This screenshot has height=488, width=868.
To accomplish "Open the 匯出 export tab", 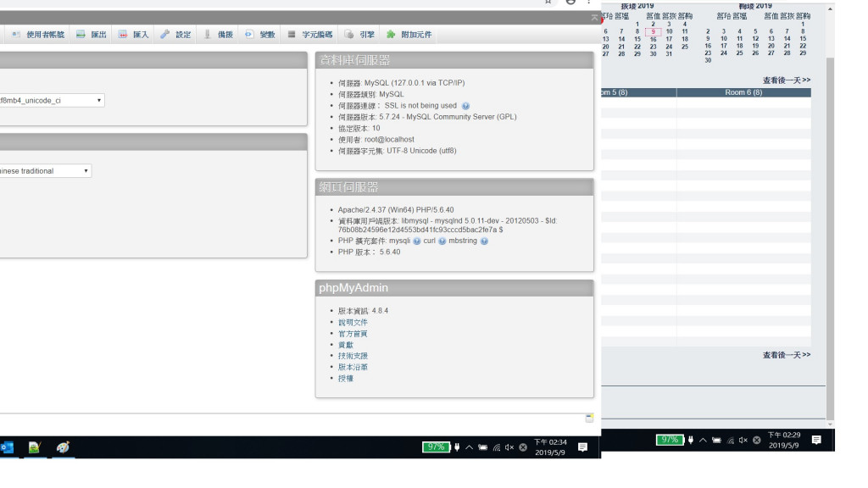I will click(92, 34).
